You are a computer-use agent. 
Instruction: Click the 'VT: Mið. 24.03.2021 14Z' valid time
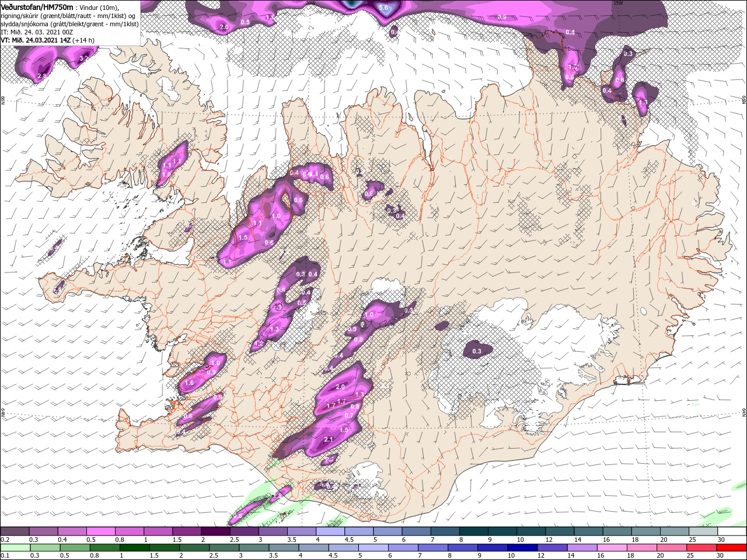click(x=36, y=40)
